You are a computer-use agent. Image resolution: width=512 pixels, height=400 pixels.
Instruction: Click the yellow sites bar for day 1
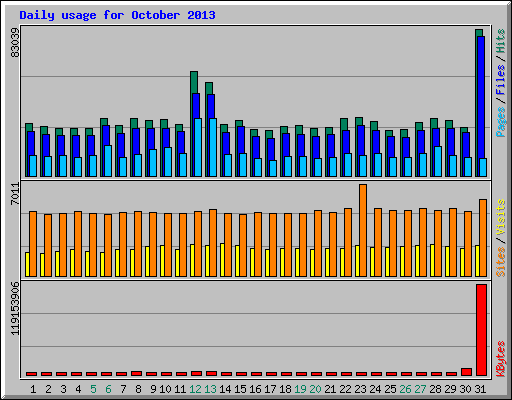tap(27, 264)
